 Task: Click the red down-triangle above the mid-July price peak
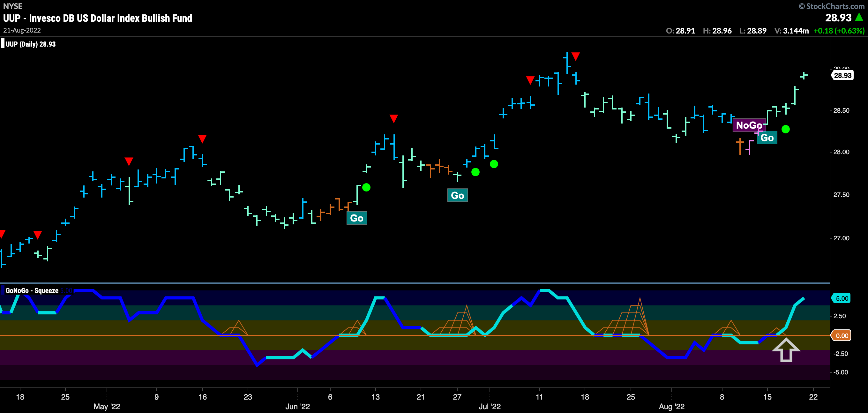(575, 56)
